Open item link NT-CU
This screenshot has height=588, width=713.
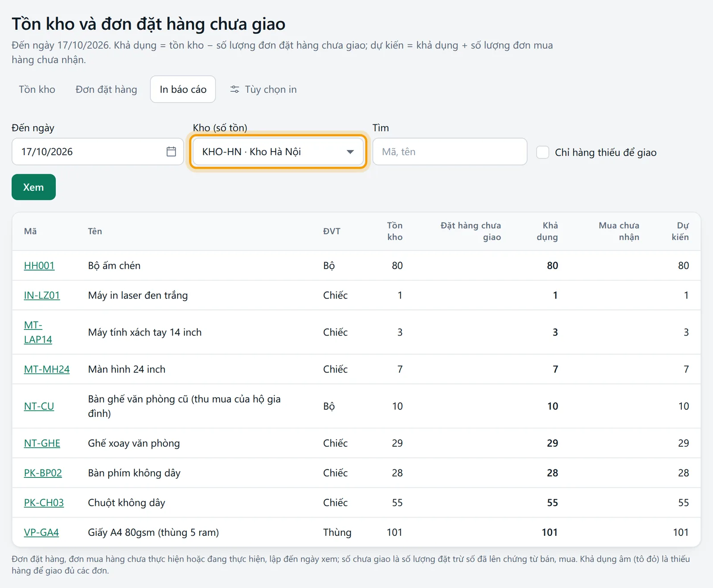39,407
